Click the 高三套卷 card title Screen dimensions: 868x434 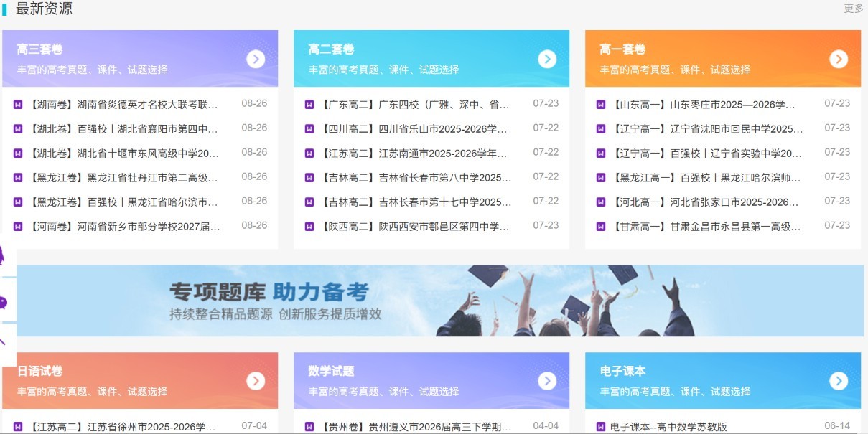[x=39, y=49]
